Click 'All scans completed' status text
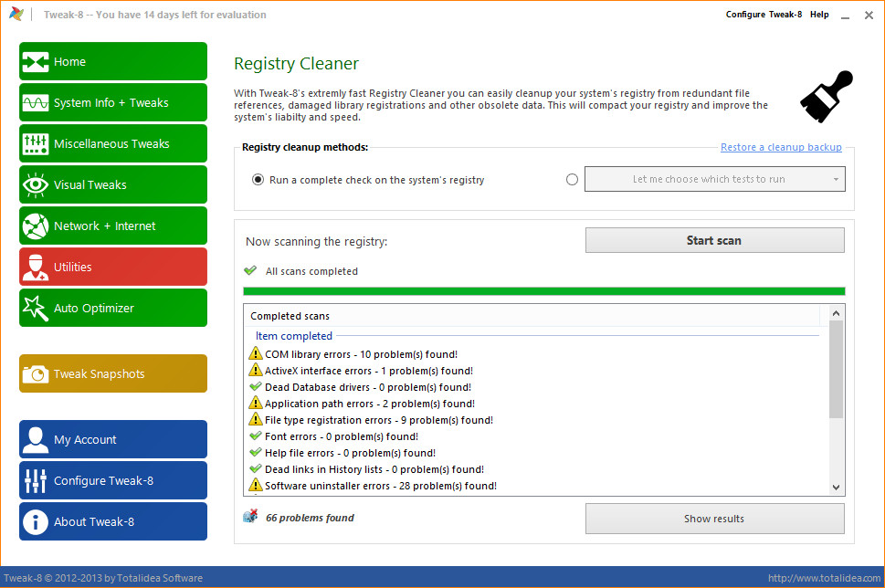The height and width of the screenshot is (588, 885). click(311, 271)
